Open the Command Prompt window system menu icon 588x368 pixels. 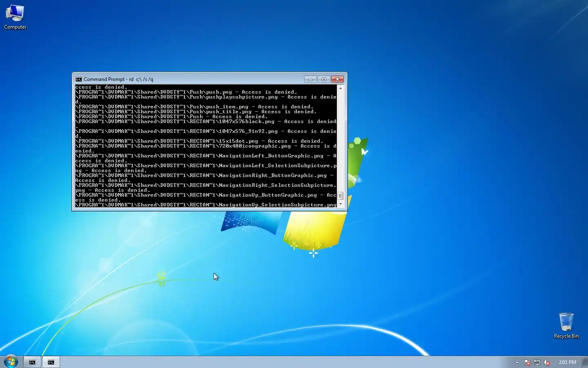(78, 79)
